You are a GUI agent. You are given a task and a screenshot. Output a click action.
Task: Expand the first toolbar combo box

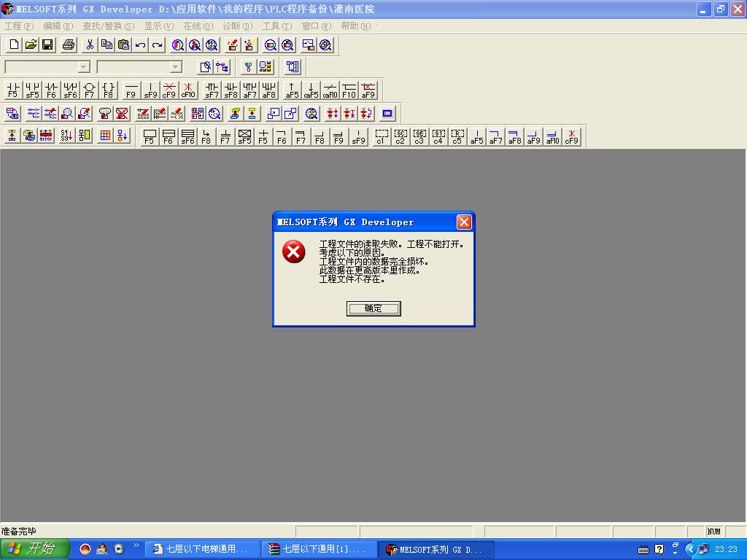pyautogui.click(x=84, y=67)
